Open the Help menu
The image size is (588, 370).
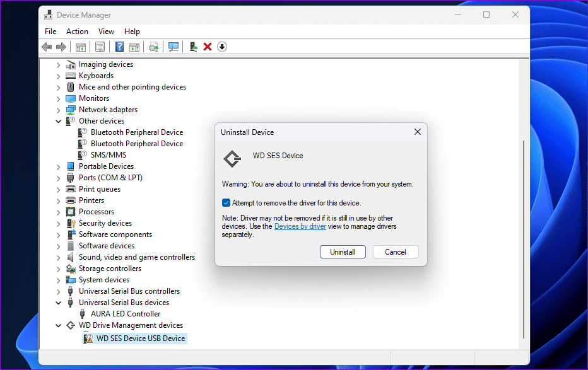point(132,32)
